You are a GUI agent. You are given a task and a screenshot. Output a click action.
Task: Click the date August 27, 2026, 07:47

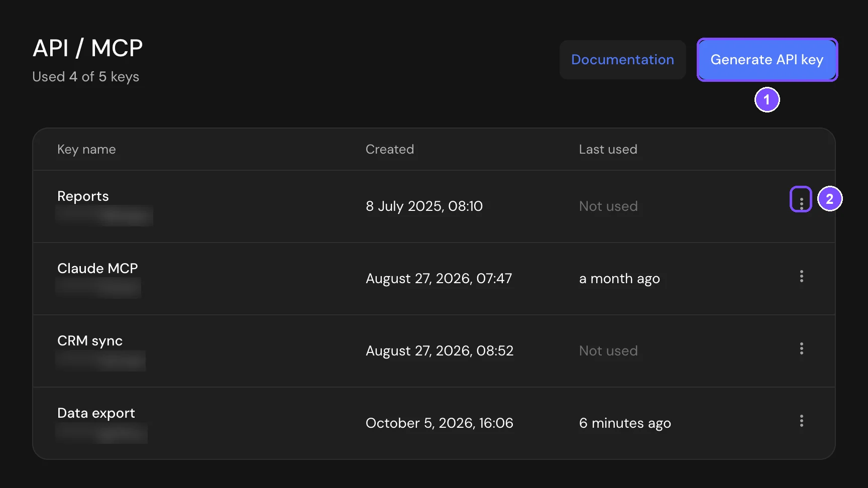click(439, 279)
